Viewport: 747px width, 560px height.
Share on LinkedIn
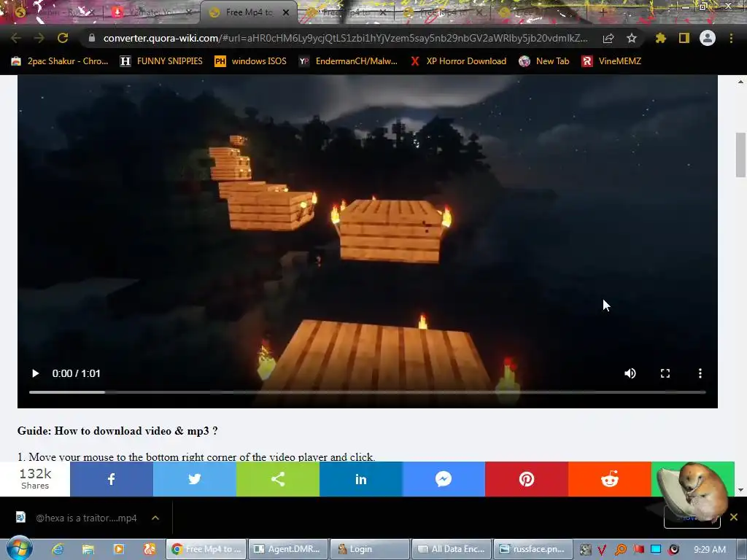(360, 479)
